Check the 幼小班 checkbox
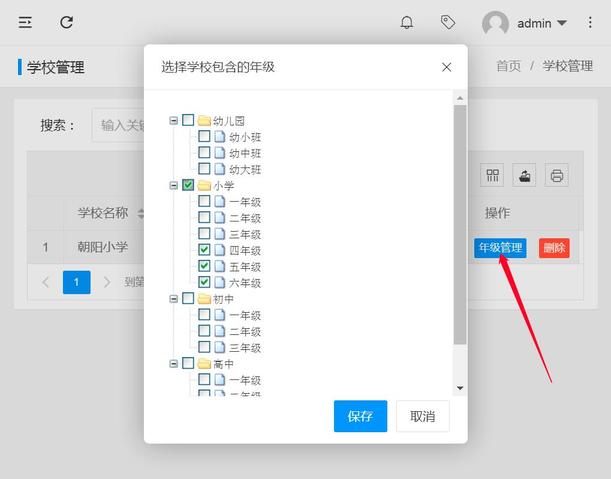 pyautogui.click(x=204, y=136)
